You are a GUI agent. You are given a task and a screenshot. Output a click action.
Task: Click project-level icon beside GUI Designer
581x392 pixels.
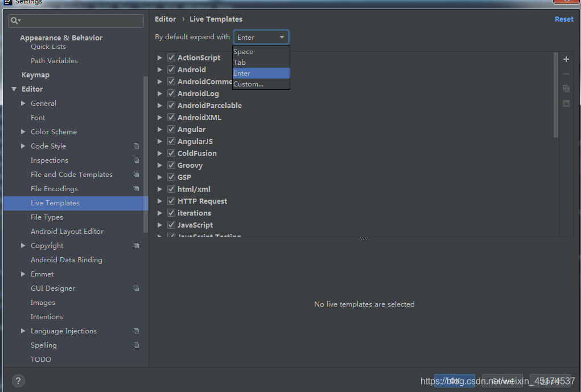tap(137, 288)
